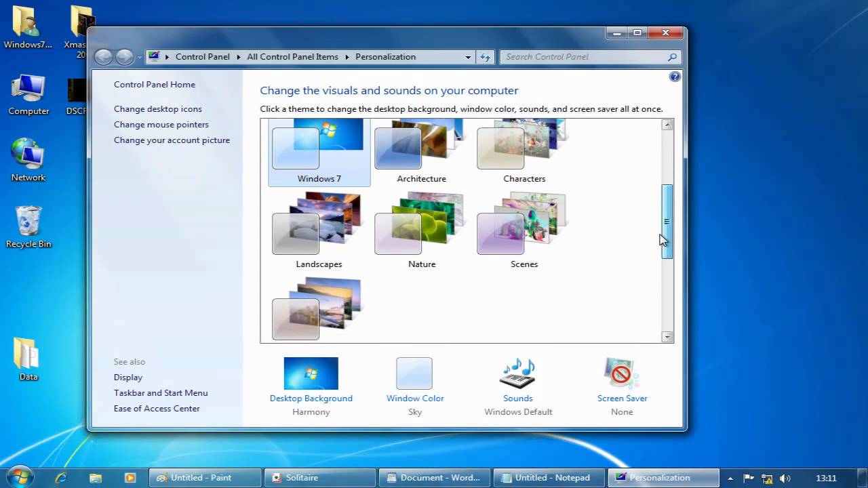Select the Architecture theme
Viewport: 868px width, 488px height.
click(421, 152)
